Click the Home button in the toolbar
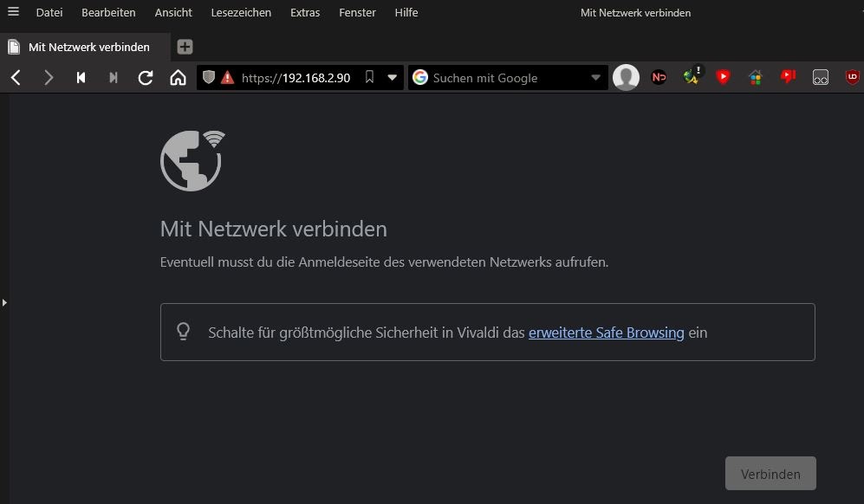The width and height of the screenshot is (864, 504). (x=178, y=77)
